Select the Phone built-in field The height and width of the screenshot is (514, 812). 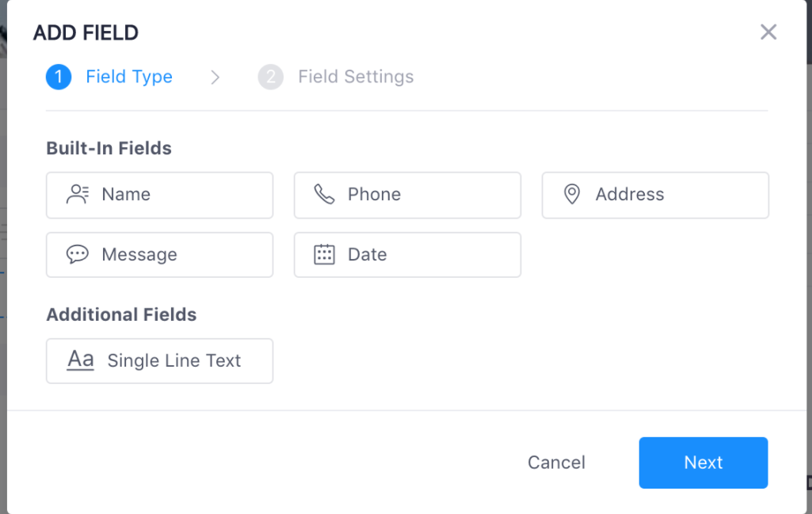[407, 195]
